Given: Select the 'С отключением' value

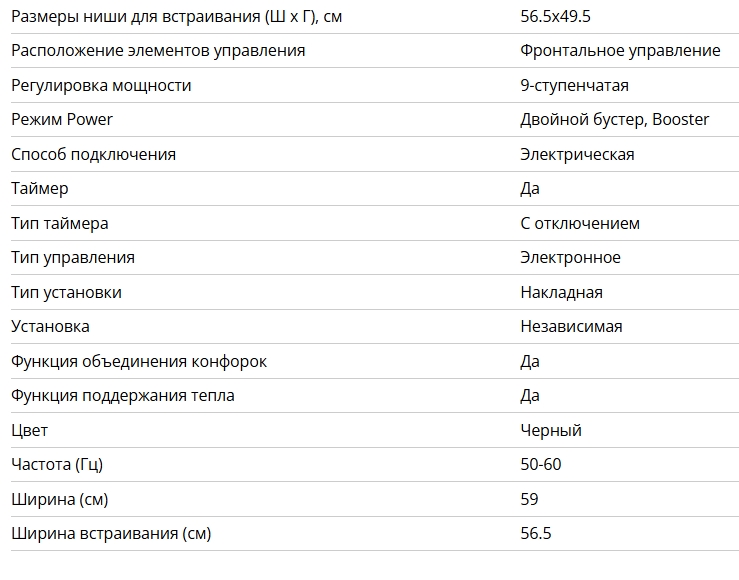Looking at the screenshot, I should [x=580, y=223].
